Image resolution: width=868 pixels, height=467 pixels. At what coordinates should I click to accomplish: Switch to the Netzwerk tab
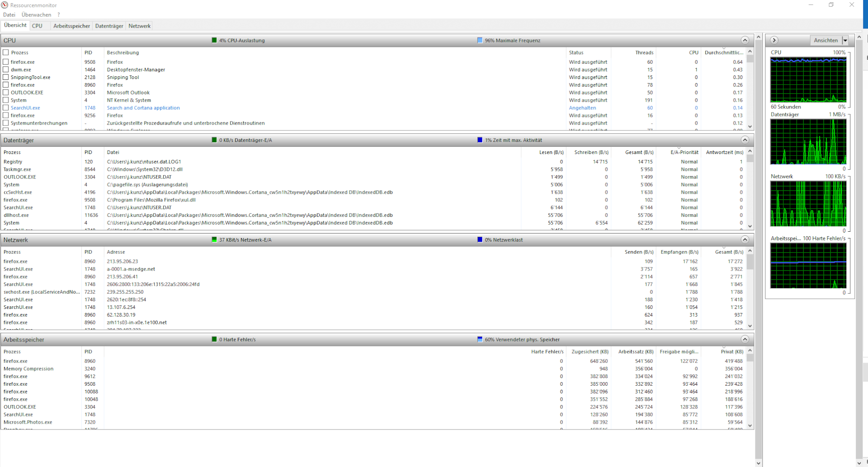(x=139, y=26)
